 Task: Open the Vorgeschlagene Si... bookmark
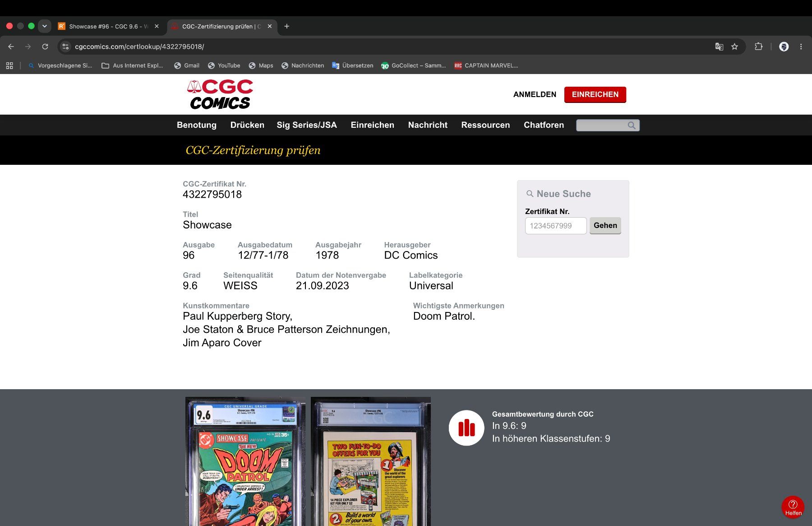click(x=60, y=65)
